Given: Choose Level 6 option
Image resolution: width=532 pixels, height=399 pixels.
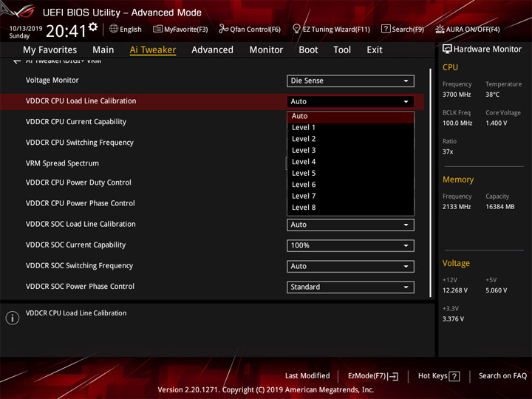Looking at the screenshot, I should tap(350, 185).
